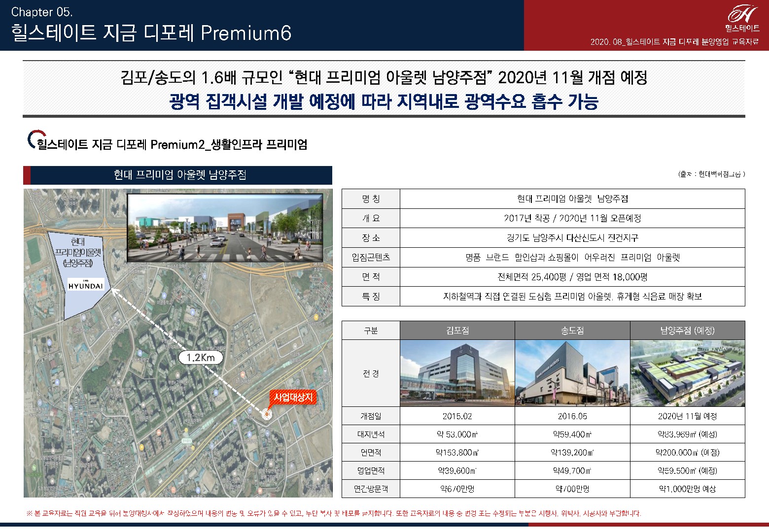Click the 영업면적 row label
This screenshot has height=532, width=769.
[371, 470]
